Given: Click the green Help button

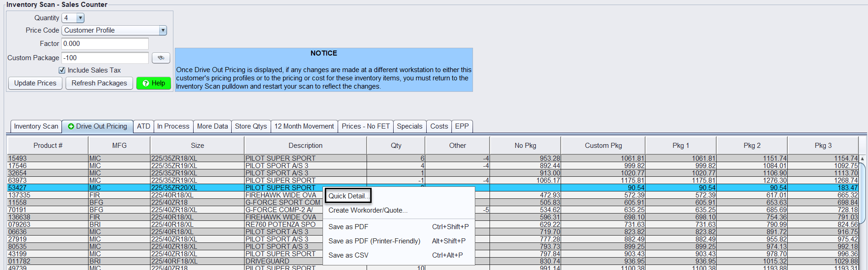Looking at the screenshot, I should click(x=154, y=83).
